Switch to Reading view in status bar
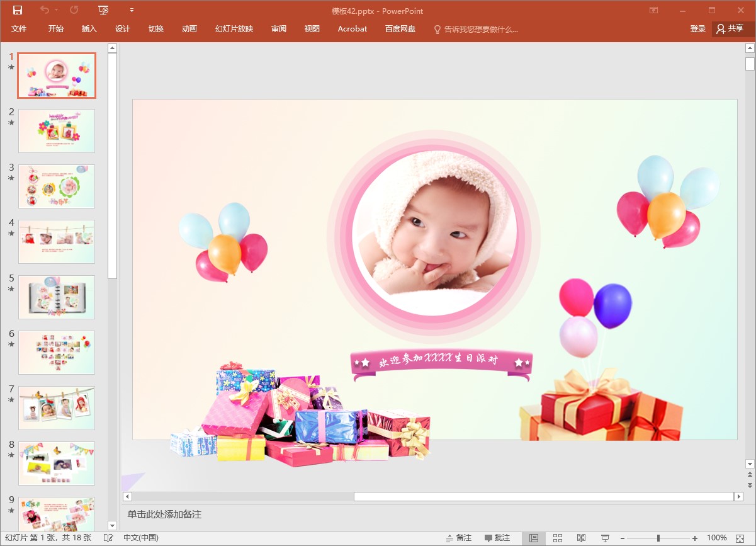 tap(581, 538)
